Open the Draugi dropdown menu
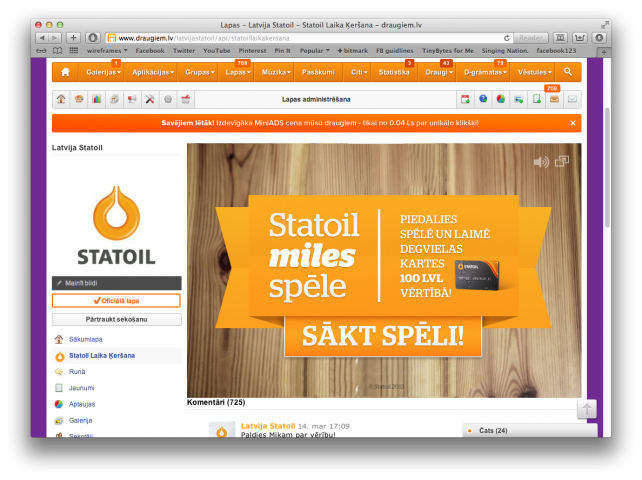The image size is (642, 480). (x=437, y=72)
